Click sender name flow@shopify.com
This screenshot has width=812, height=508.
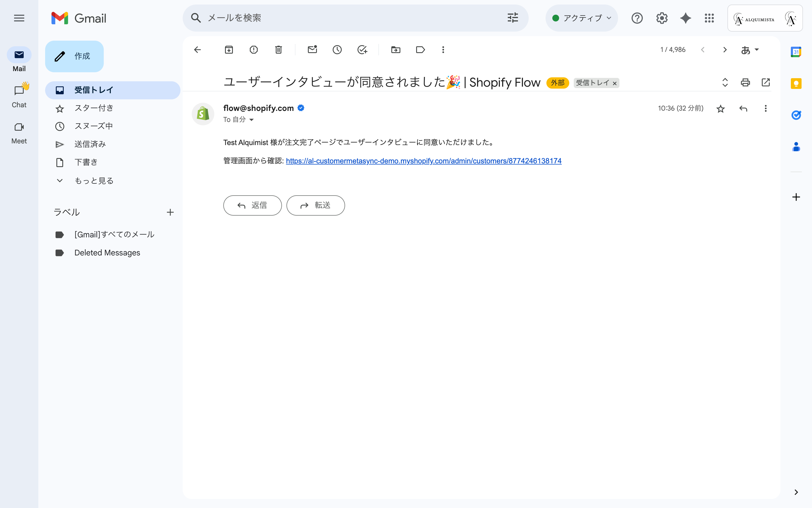(x=258, y=108)
